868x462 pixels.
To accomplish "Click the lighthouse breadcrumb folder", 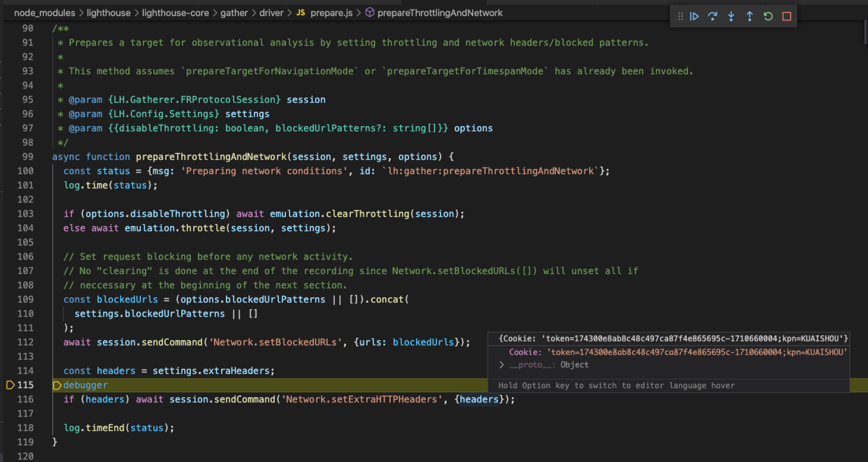I will (x=108, y=13).
